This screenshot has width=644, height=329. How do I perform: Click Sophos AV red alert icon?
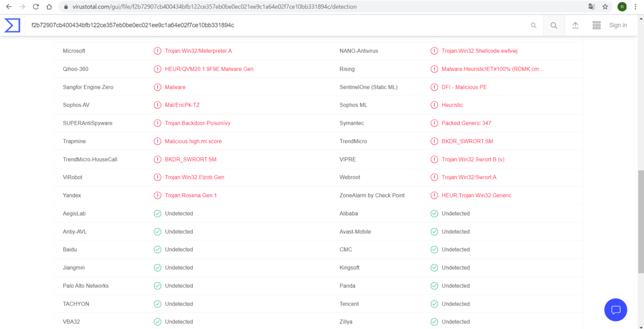pos(157,105)
